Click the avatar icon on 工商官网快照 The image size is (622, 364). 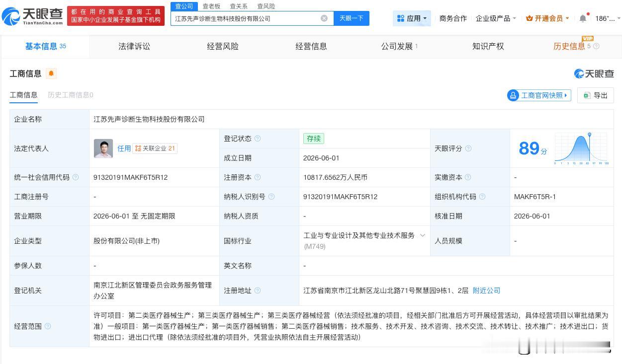click(x=513, y=95)
